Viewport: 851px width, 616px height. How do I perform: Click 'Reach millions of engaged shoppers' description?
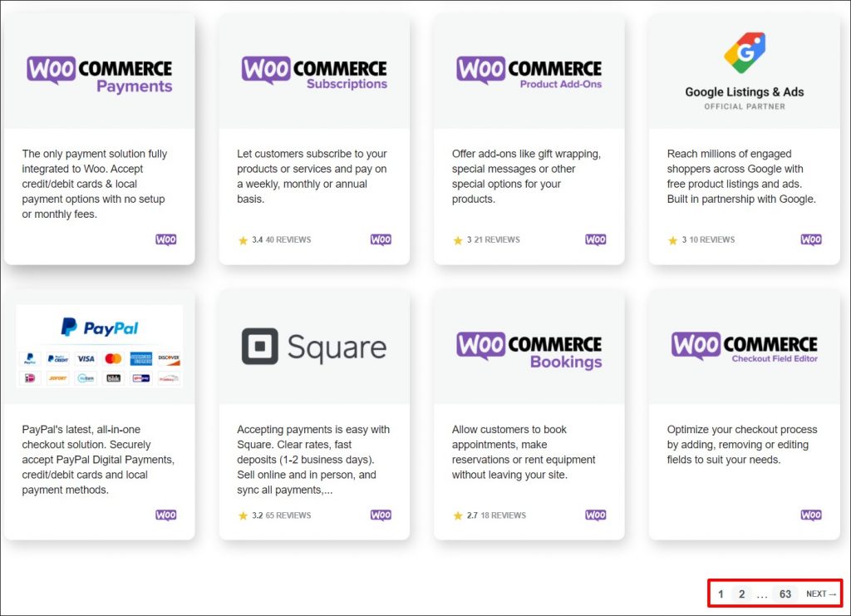(741, 176)
